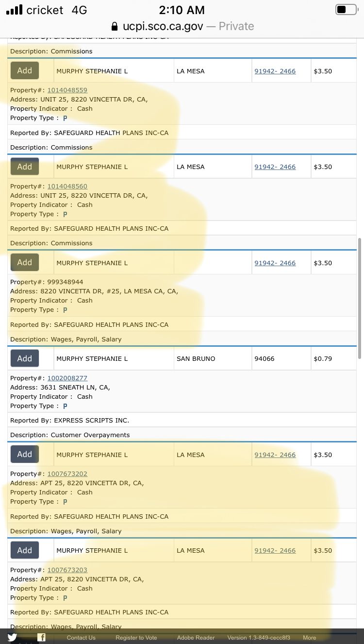Select Description: Customer Overpayments text

[70, 435]
